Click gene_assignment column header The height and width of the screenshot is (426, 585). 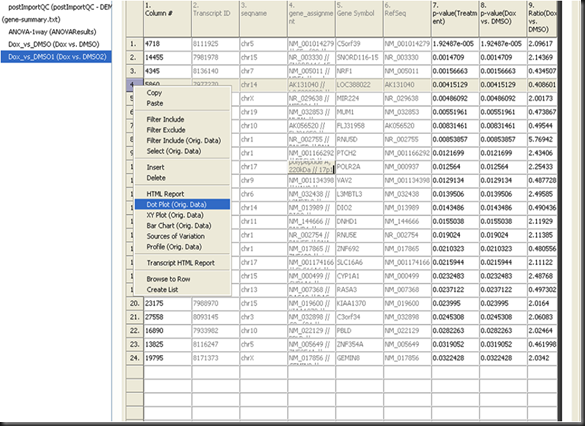click(311, 19)
